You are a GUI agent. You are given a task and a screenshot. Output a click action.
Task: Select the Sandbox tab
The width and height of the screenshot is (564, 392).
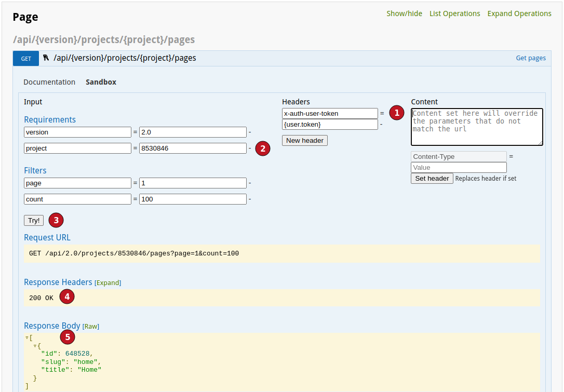[x=101, y=82]
